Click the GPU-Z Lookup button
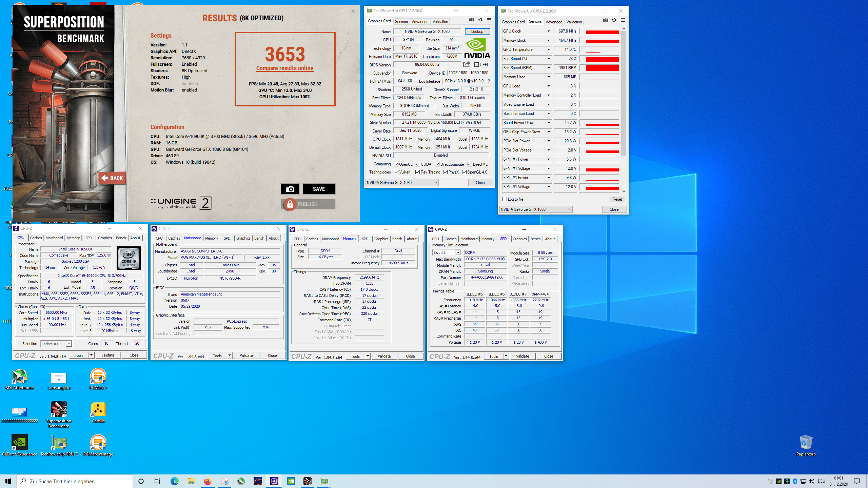 click(477, 32)
